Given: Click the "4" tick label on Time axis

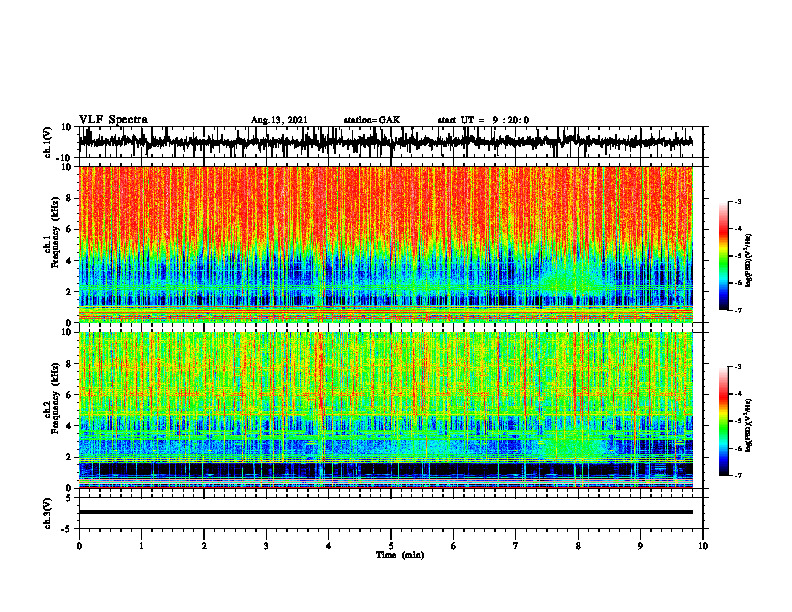Looking at the screenshot, I should [x=329, y=546].
